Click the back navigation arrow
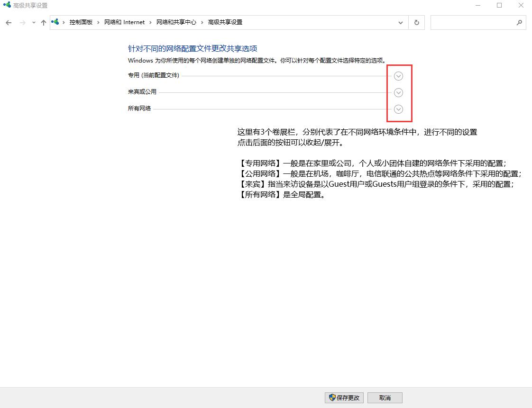Image resolution: width=532 pixels, height=408 pixels. [8, 22]
